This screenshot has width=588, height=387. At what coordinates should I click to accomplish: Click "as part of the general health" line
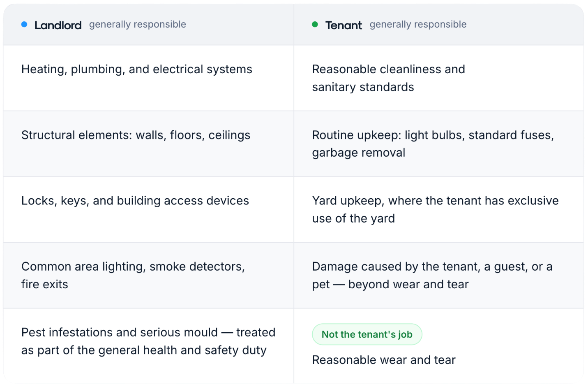coord(144,350)
